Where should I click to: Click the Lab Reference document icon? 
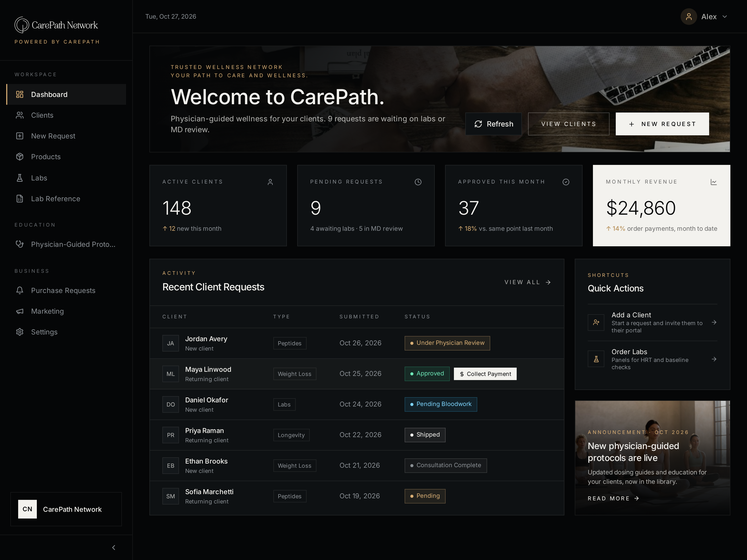pos(20,199)
